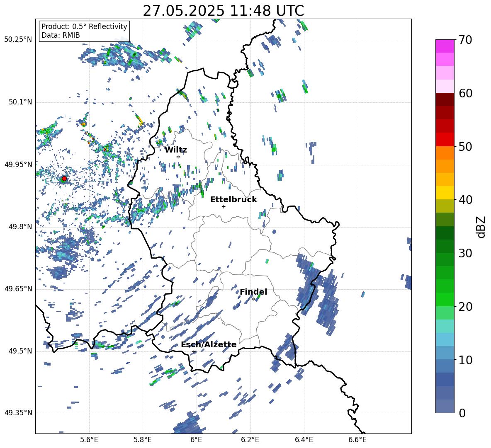Image resolution: width=491 pixels, height=448 pixels.
Task: Click the Ettelbruck location cross marker
Action: pos(224,206)
